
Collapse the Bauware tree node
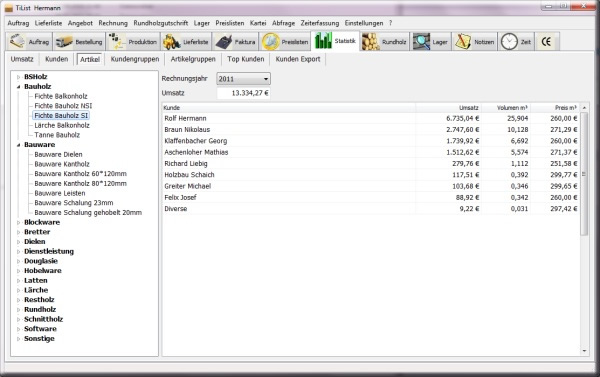click(18, 145)
